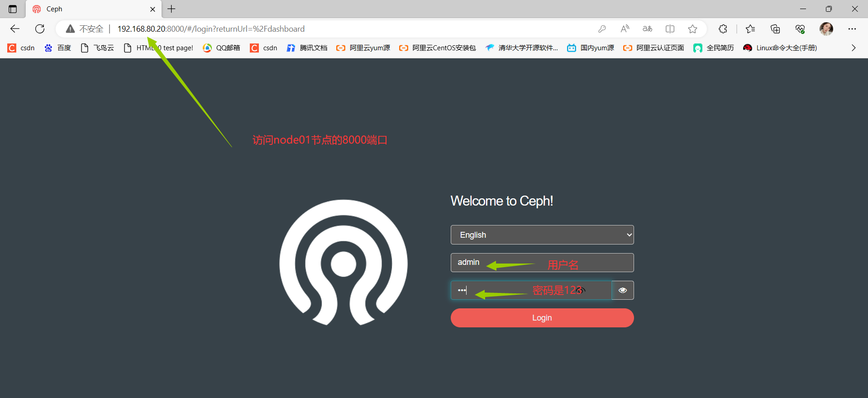Open the 腾讯文档 bookmark
Screen dimensions: 868x398
click(307, 48)
